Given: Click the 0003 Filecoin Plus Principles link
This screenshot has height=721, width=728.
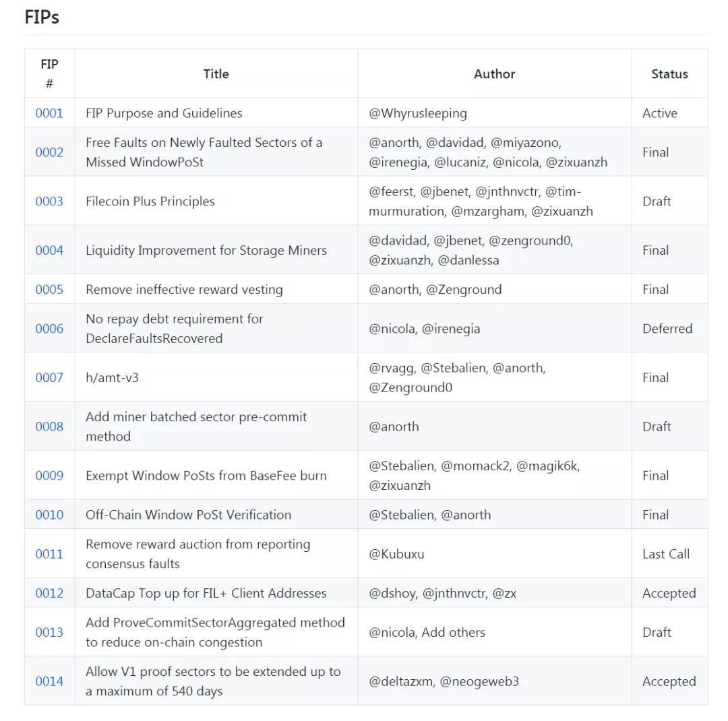Looking at the screenshot, I should coord(49,201).
